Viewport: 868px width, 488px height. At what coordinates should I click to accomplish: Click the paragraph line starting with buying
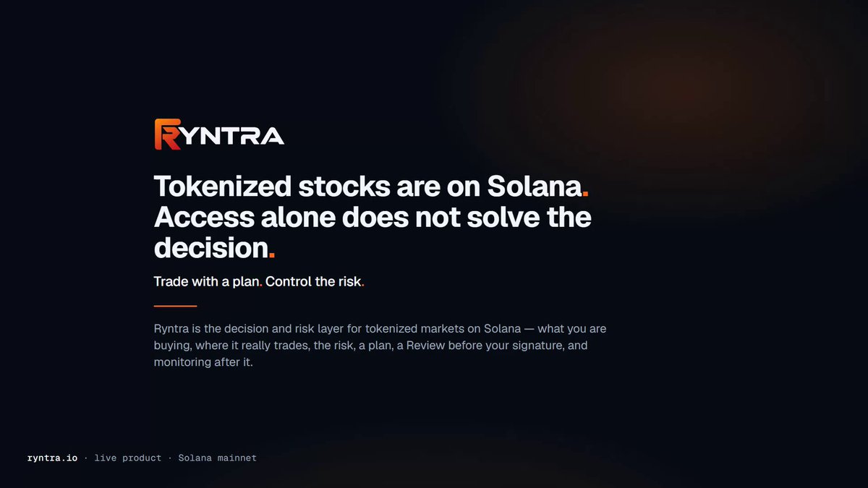[x=370, y=346]
